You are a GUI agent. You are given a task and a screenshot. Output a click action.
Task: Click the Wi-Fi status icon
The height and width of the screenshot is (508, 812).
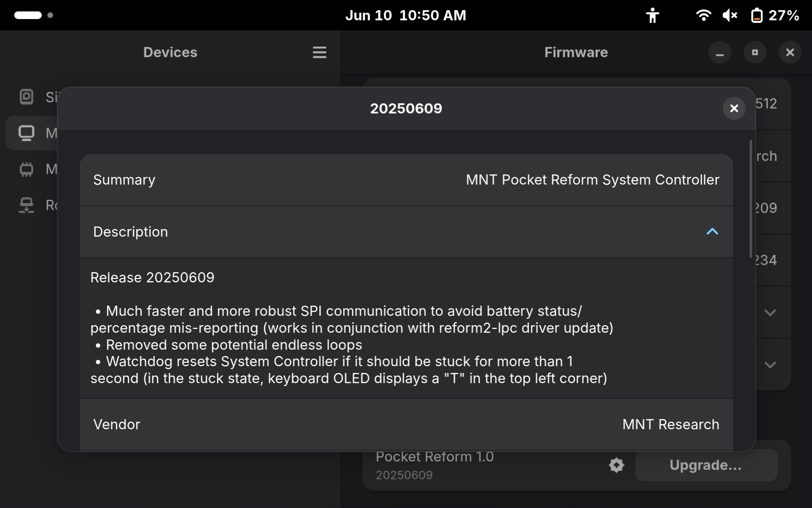click(703, 15)
